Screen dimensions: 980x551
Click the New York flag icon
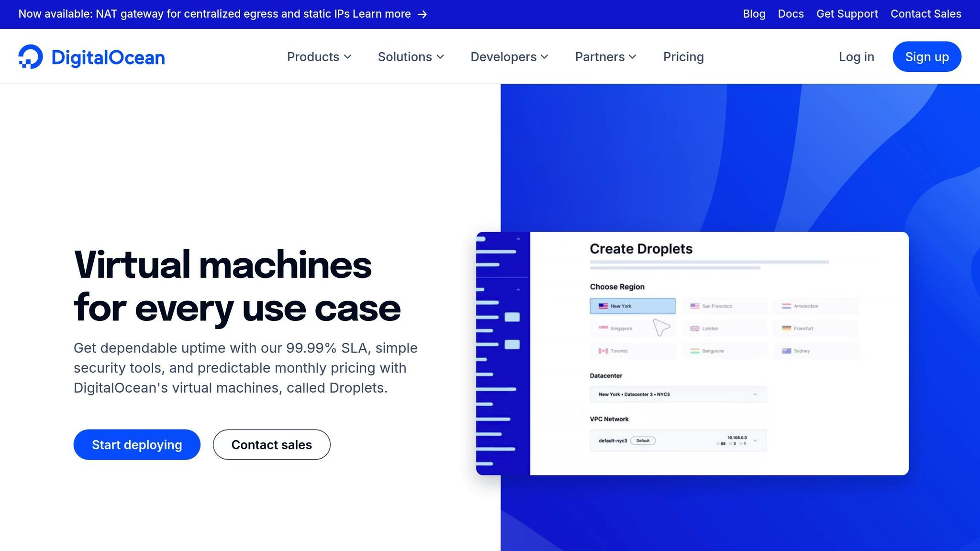(x=602, y=306)
